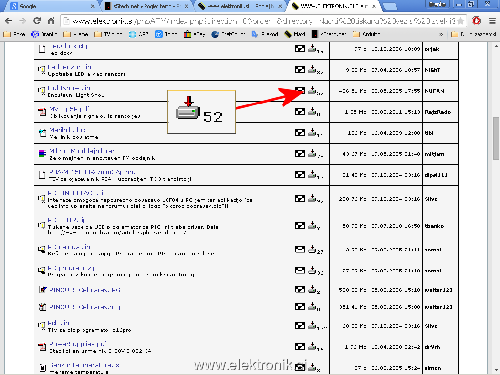The width and height of the screenshot is (500, 375).
Task: Click the download icon in the simon row
Action: [312, 367]
